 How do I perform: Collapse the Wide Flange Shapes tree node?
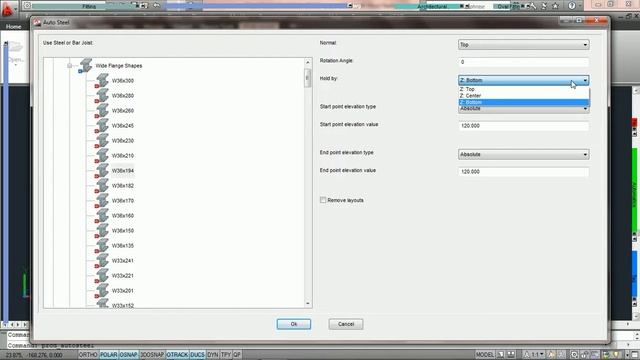tap(70, 65)
